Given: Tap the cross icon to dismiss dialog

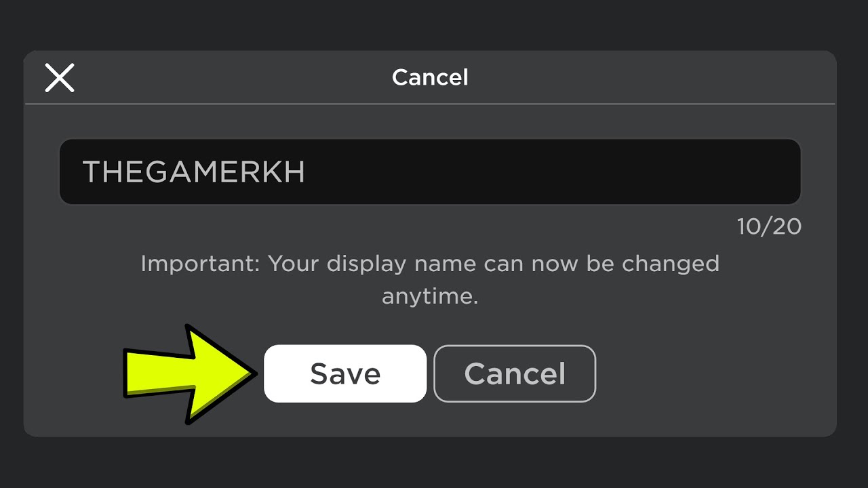Looking at the screenshot, I should [x=60, y=77].
